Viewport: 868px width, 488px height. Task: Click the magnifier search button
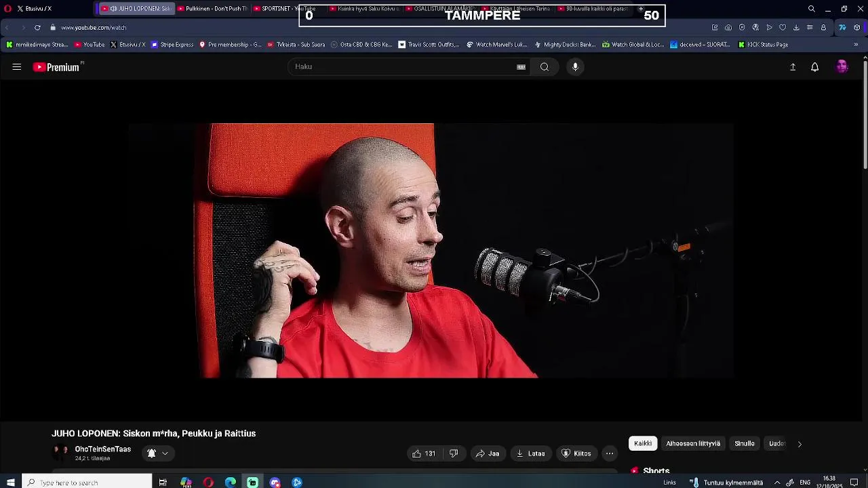(545, 67)
